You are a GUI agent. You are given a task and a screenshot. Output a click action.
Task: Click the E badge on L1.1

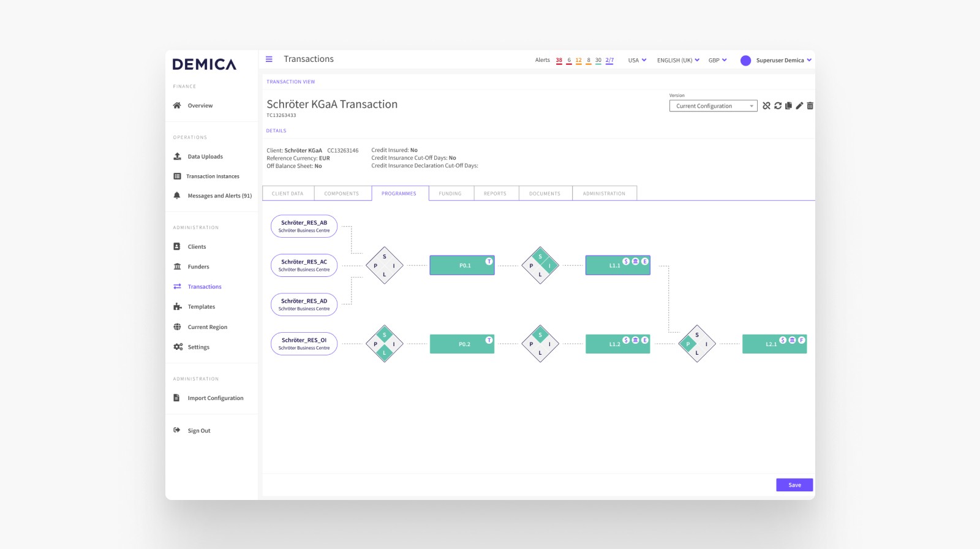644,262
